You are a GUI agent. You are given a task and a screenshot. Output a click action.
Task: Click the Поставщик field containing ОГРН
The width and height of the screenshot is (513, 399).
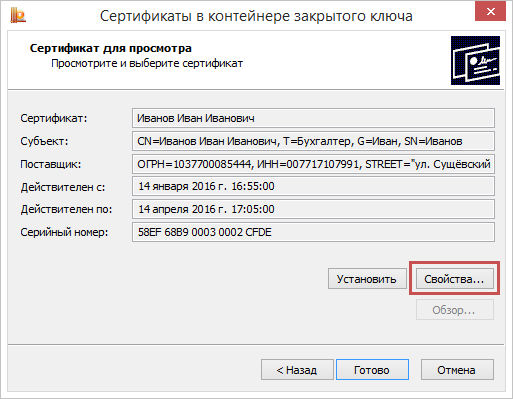[313, 164]
